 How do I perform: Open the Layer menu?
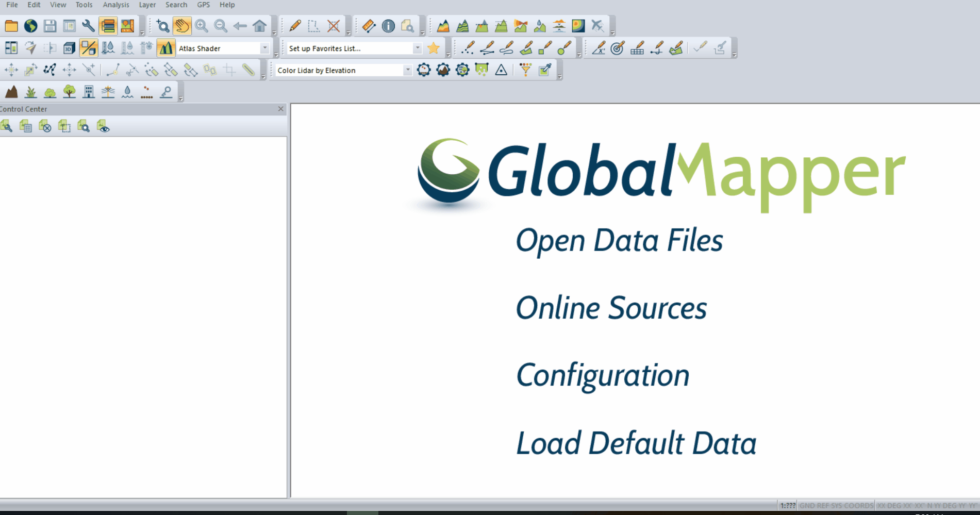[x=147, y=5]
